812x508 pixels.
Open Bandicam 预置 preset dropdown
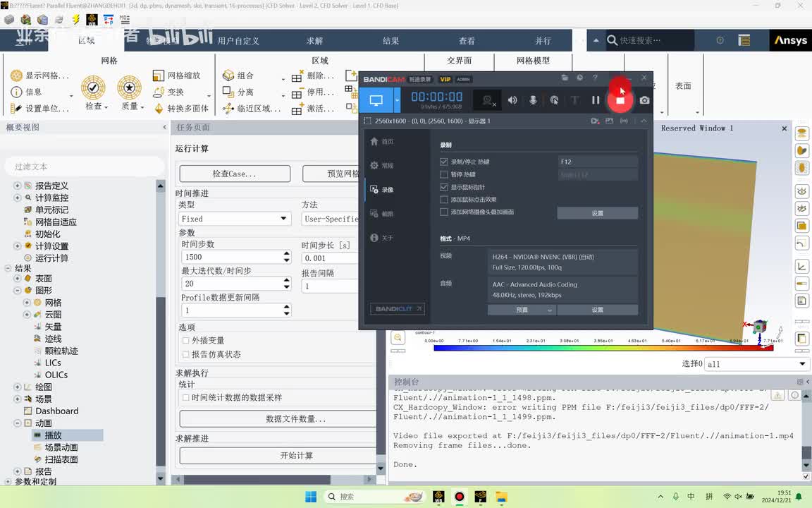pyautogui.click(x=522, y=310)
